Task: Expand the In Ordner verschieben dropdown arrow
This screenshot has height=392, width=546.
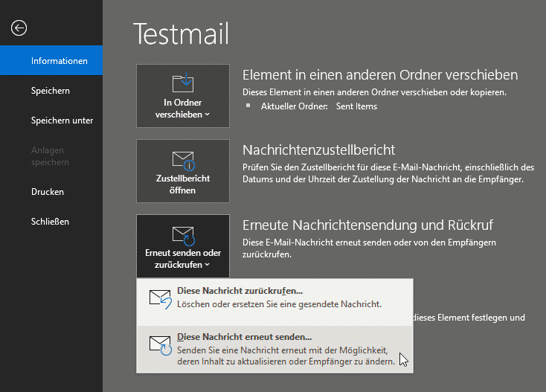Action: click(x=207, y=115)
